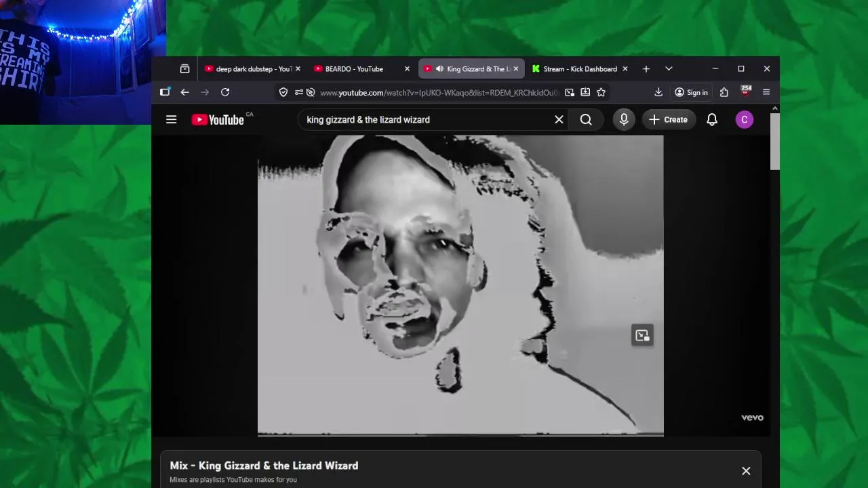Close the deep dark dubstep tab
868x488 pixels.
tap(298, 68)
